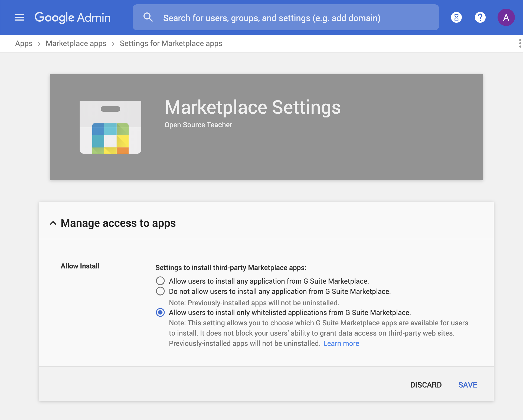Click the search magnifier icon

[148, 18]
